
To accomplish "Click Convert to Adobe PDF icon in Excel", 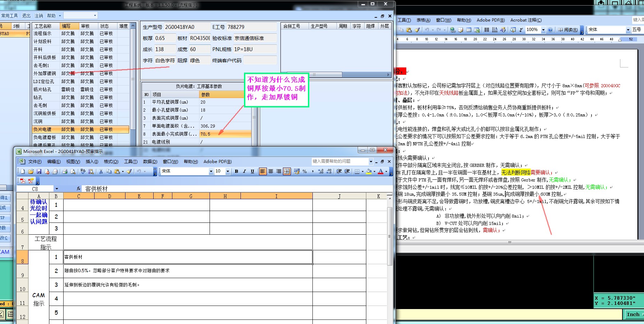I will 23,180.
